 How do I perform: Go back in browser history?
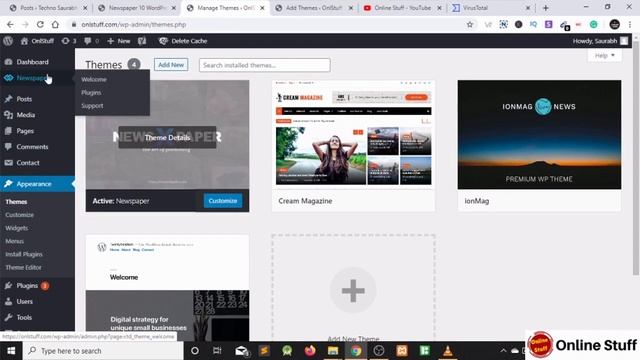(10, 24)
